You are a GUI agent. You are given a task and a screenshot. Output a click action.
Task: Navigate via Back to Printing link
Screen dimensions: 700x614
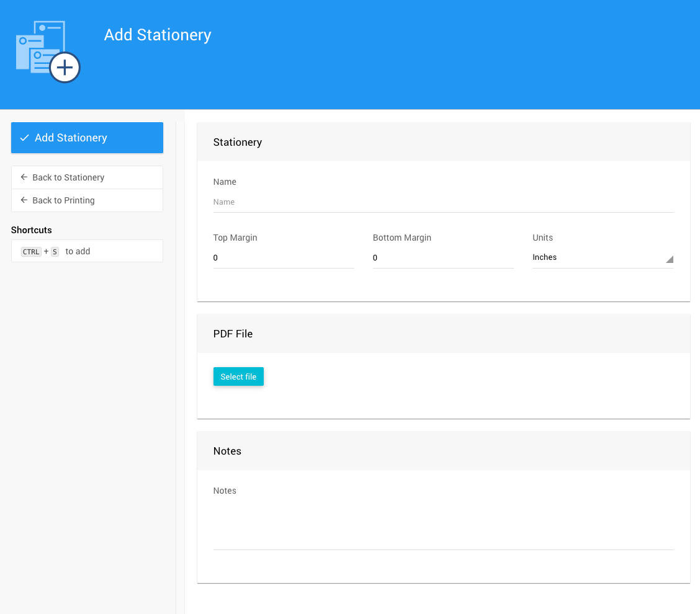[63, 200]
